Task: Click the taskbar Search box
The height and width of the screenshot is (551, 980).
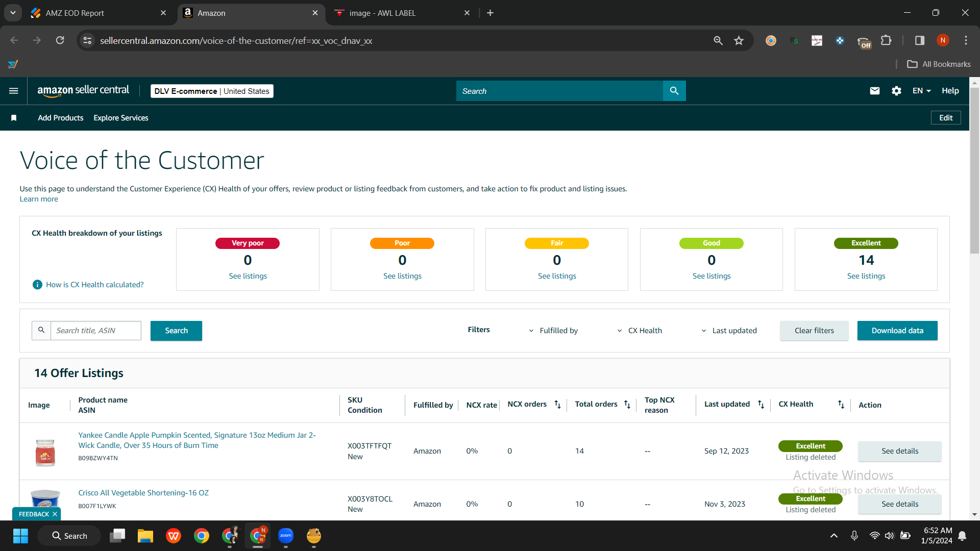Action: point(69,536)
